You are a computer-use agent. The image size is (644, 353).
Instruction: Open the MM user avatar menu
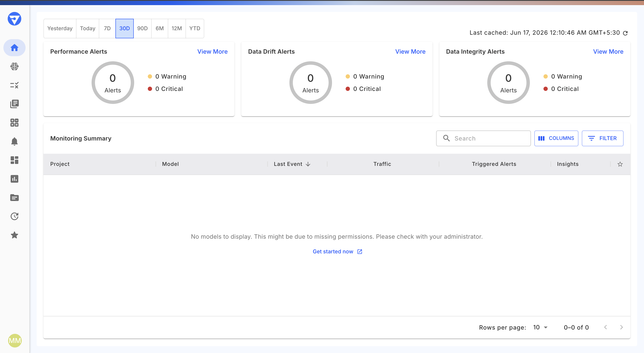[x=15, y=340]
